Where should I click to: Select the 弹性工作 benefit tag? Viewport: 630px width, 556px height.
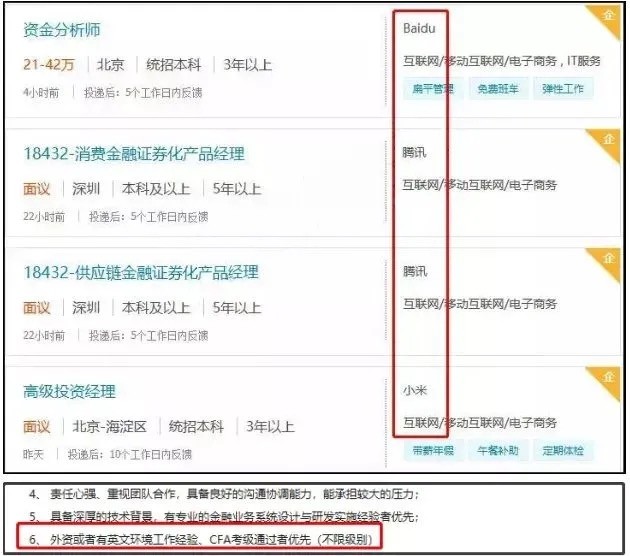pyautogui.click(x=562, y=89)
